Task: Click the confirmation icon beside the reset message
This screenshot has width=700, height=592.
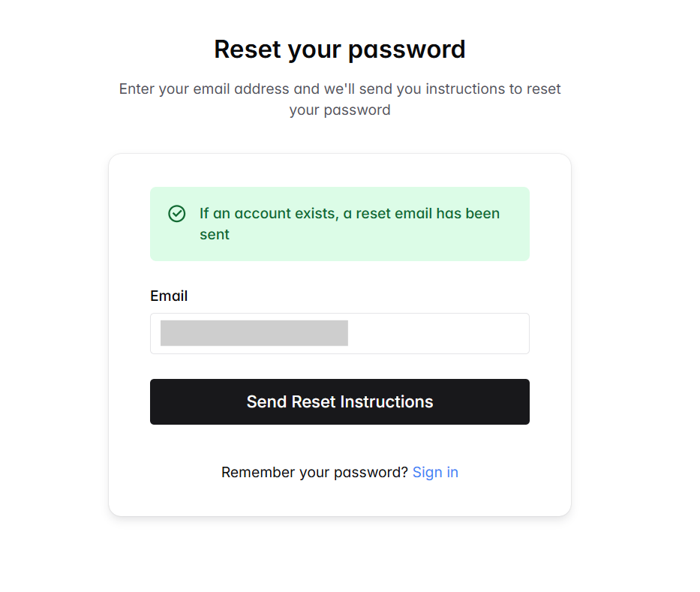Action: coord(177,214)
